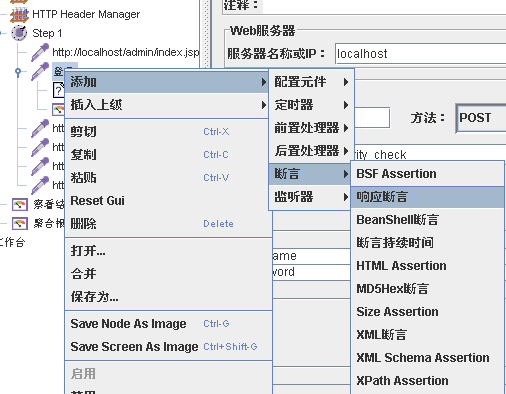The width and height of the screenshot is (506, 394).
Task: Click the HTTP Header Manager icon
Action: 19,14
